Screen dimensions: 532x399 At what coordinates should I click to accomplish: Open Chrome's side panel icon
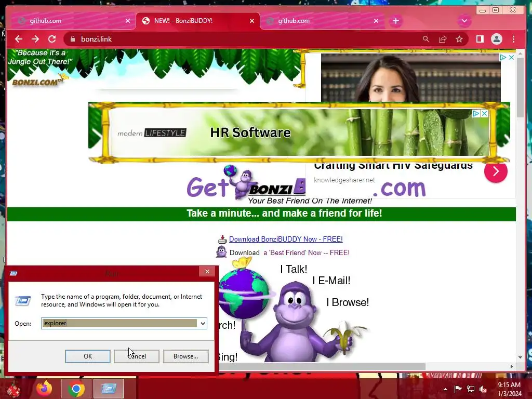pos(480,39)
